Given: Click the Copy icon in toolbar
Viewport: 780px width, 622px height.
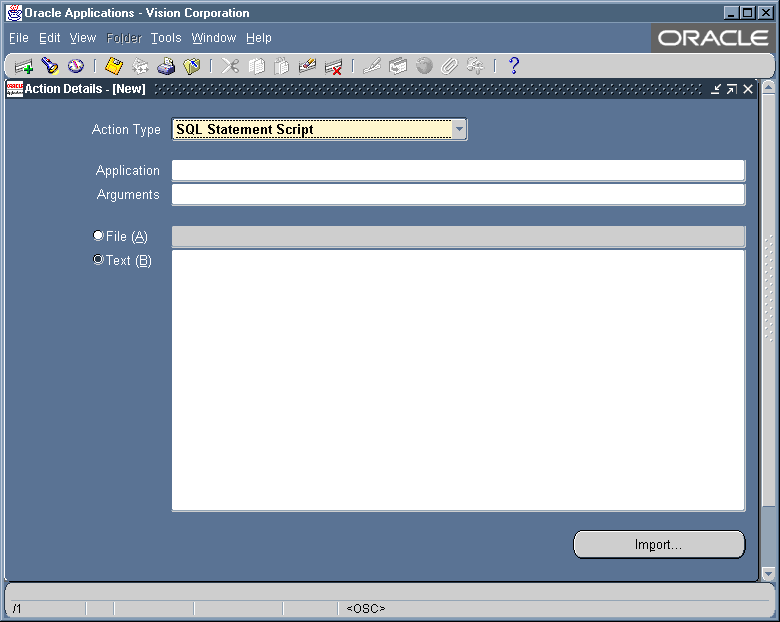Looking at the screenshot, I should [256, 66].
